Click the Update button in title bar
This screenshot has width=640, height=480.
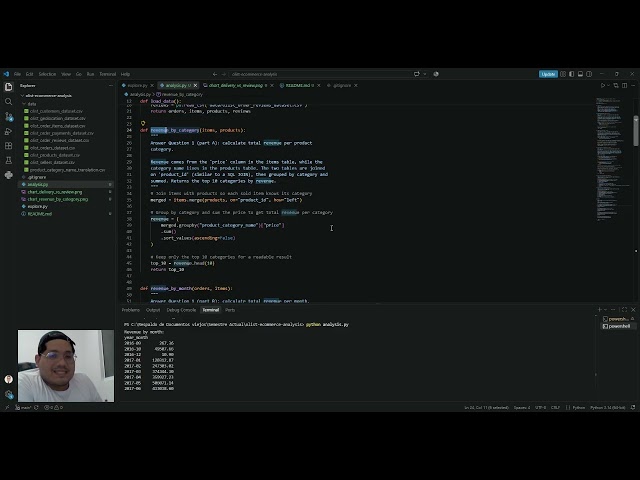pos(548,74)
